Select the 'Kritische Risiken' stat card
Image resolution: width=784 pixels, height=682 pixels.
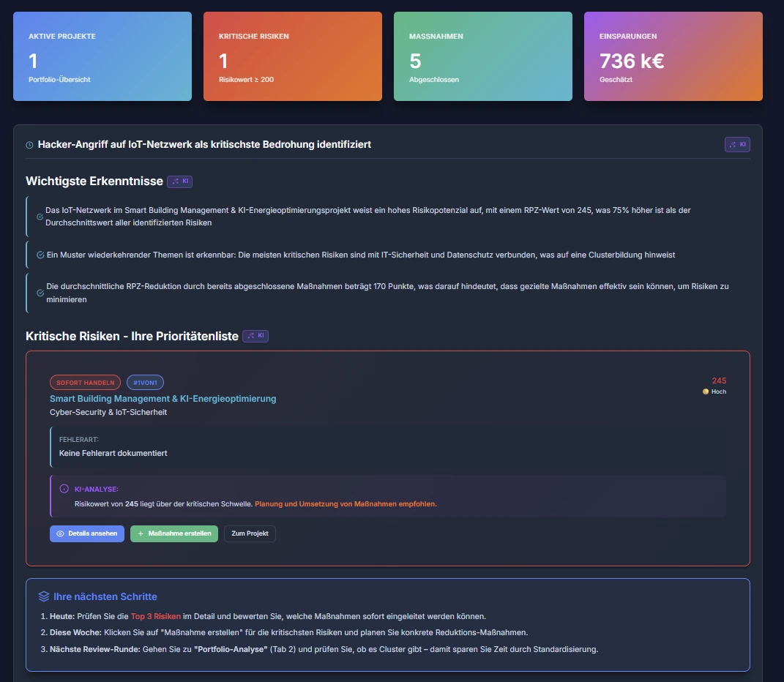292,56
